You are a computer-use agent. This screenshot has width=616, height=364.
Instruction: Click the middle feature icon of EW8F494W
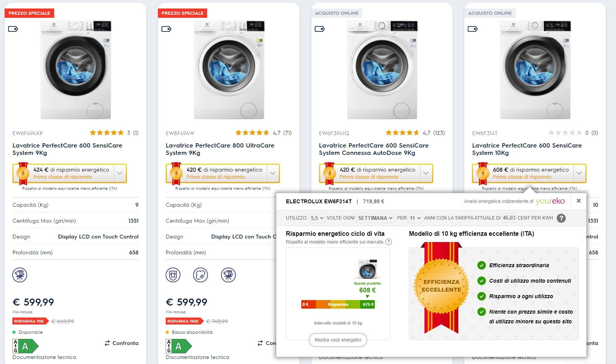point(201,275)
